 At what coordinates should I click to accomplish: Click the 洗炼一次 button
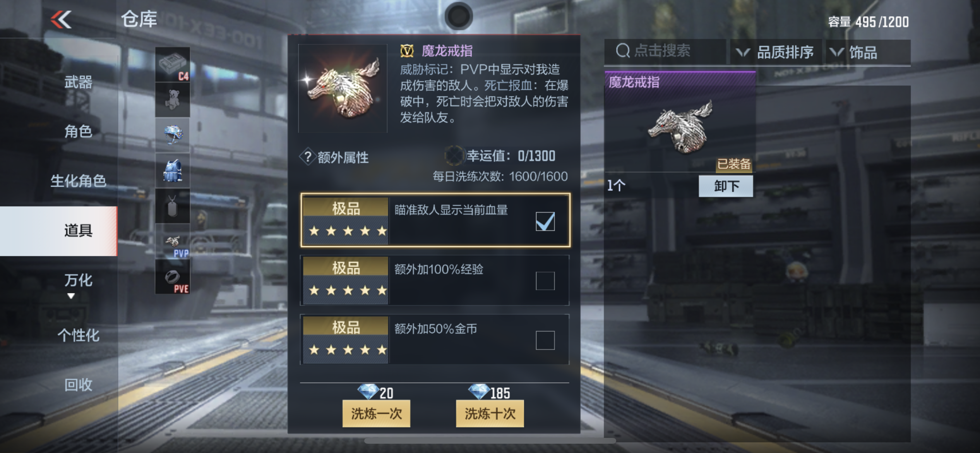pyautogui.click(x=376, y=414)
